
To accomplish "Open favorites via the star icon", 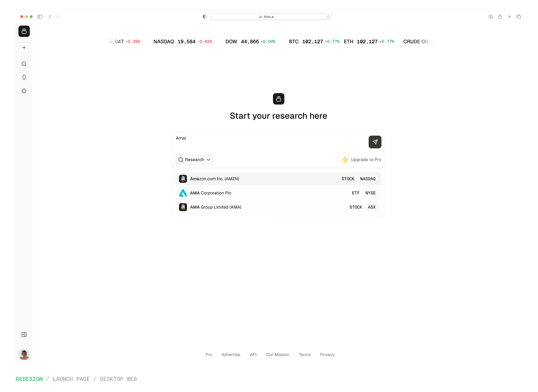I will pos(24,91).
